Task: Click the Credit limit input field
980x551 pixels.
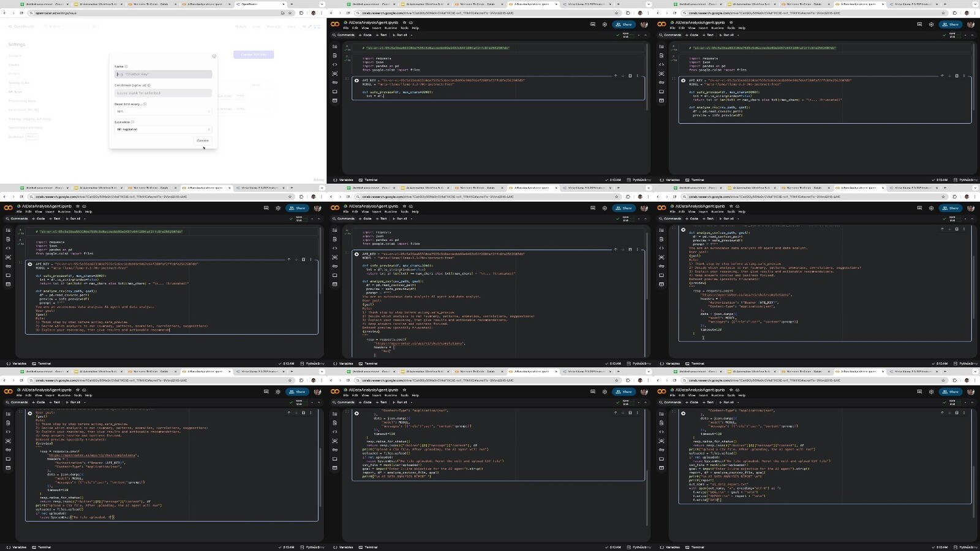Action: point(163,93)
